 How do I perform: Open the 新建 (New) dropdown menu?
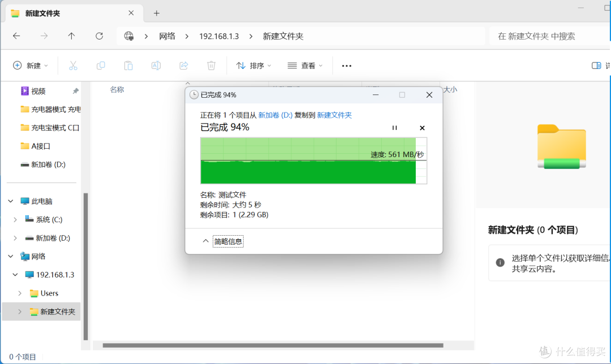(31, 66)
